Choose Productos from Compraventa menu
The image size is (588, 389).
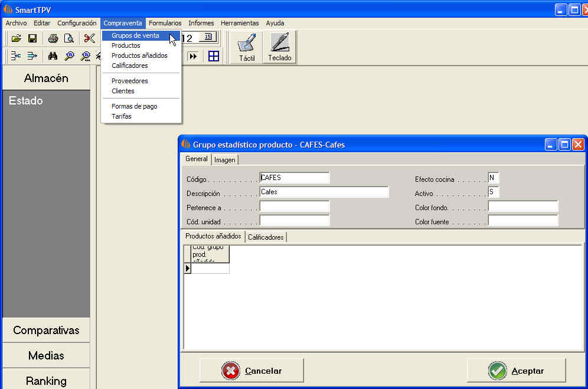141,45
